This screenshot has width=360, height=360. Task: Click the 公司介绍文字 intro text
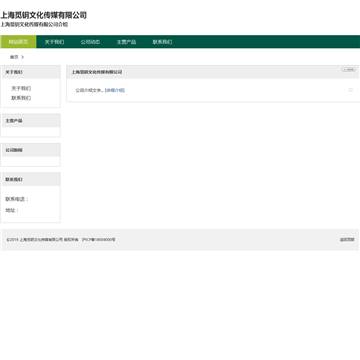click(x=89, y=90)
